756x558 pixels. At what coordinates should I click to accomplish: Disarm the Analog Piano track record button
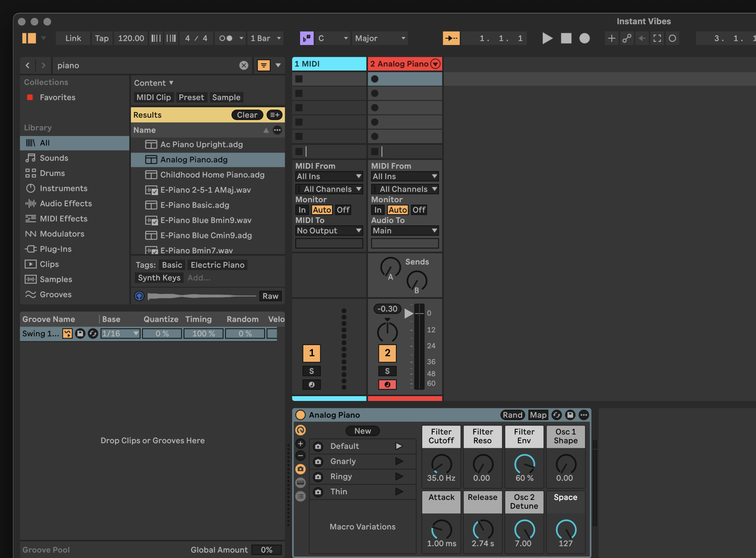tap(388, 385)
